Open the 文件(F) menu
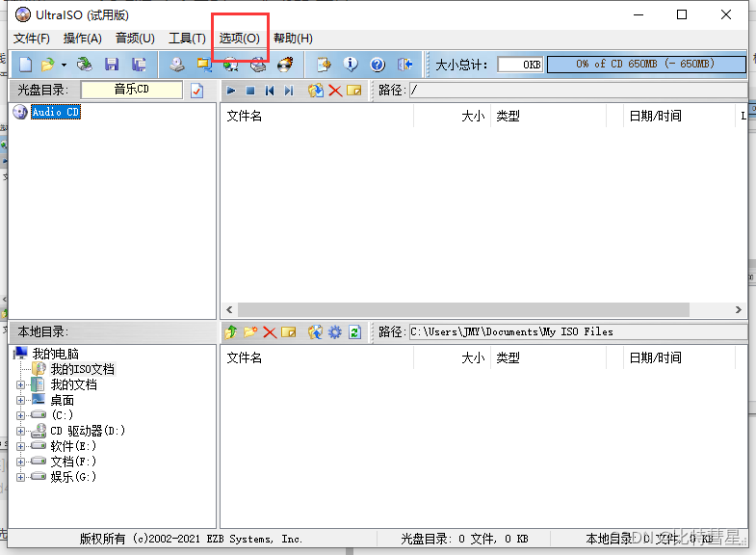 pos(32,39)
